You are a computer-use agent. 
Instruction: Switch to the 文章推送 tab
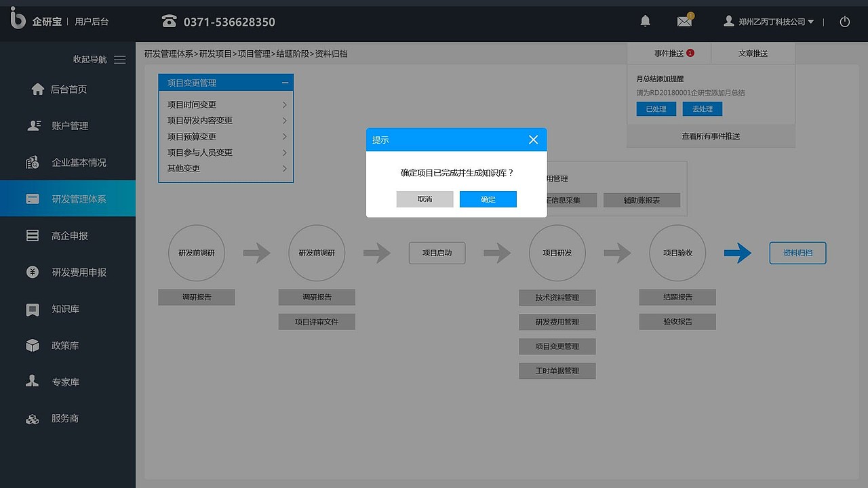coord(753,54)
